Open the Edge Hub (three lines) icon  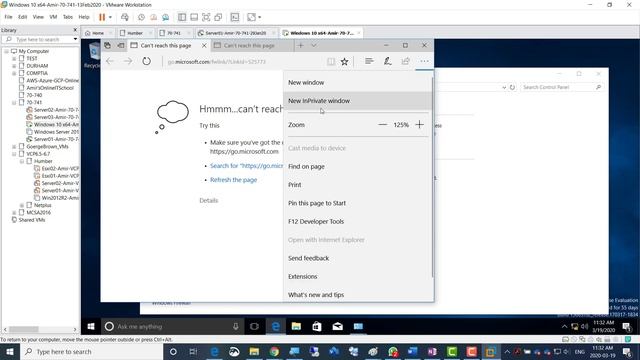[369, 61]
